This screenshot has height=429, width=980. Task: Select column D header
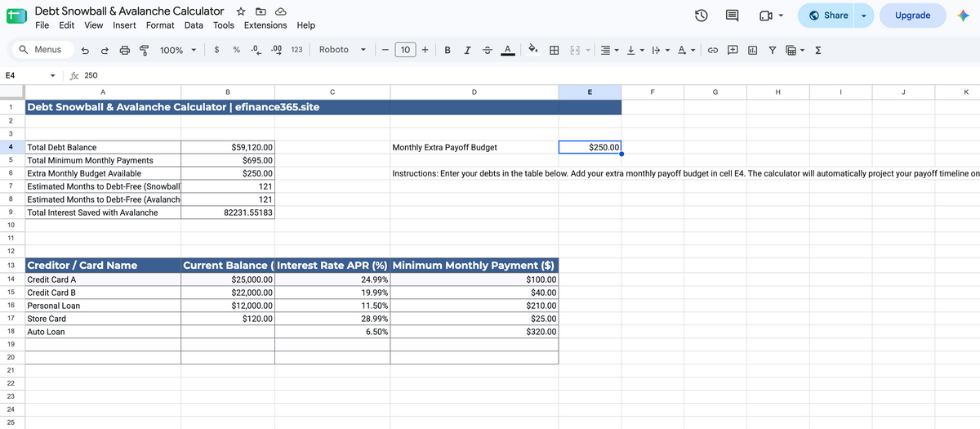pos(474,92)
